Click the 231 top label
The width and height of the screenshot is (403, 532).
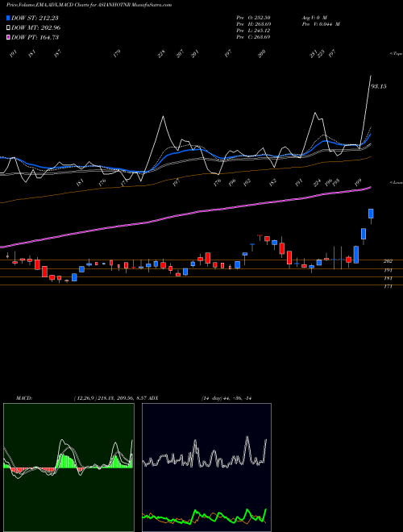[314, 54]
